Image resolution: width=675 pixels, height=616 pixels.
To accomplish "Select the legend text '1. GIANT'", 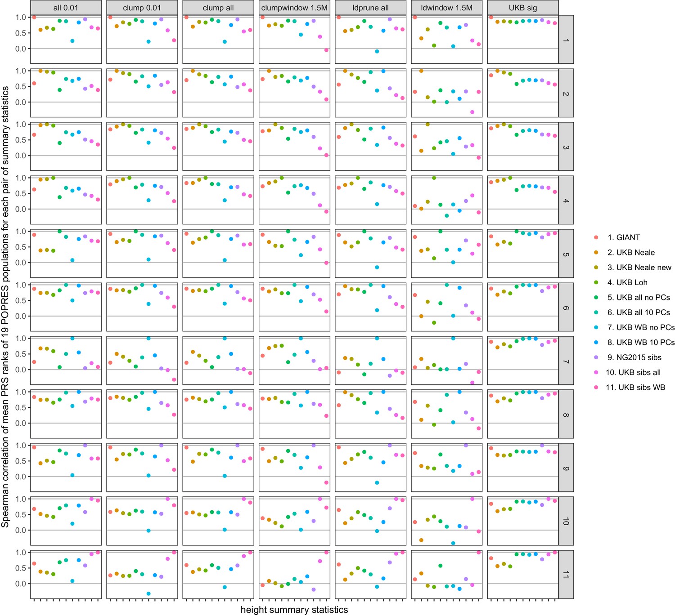I will pyautogui.click(x=623, y=237).
